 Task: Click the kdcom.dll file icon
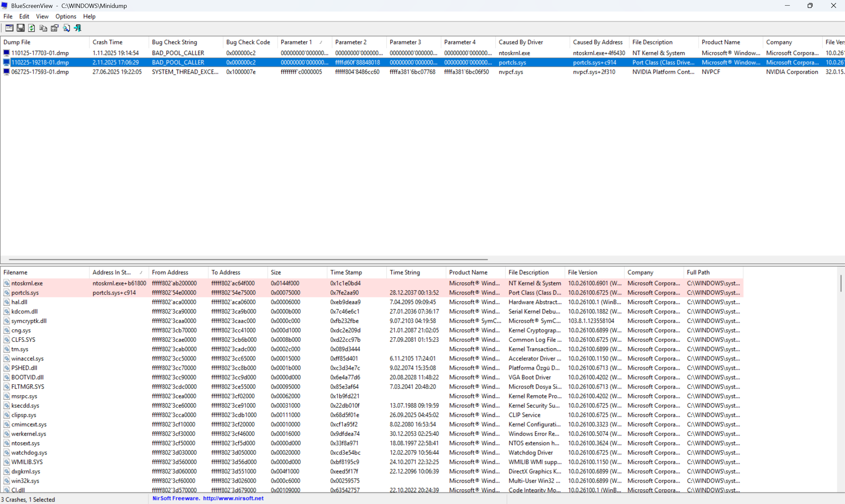click(x=7, y=312)
